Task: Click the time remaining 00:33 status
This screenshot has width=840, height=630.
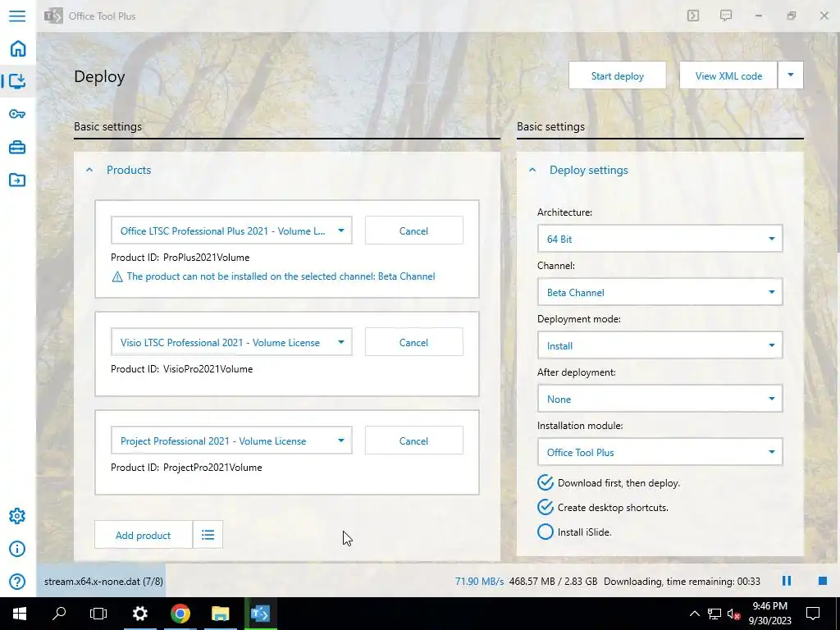Action: pos(682,582)
